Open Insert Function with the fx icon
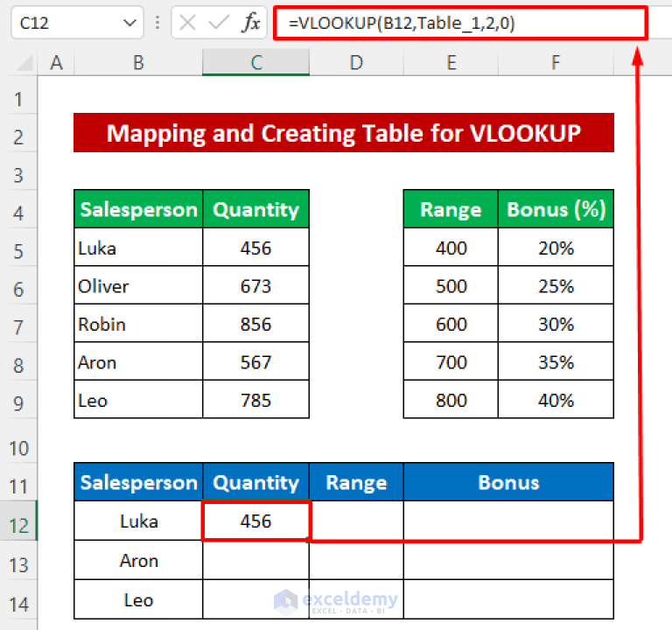This screenshot has width=672, height=630. [x=251, y=23]
